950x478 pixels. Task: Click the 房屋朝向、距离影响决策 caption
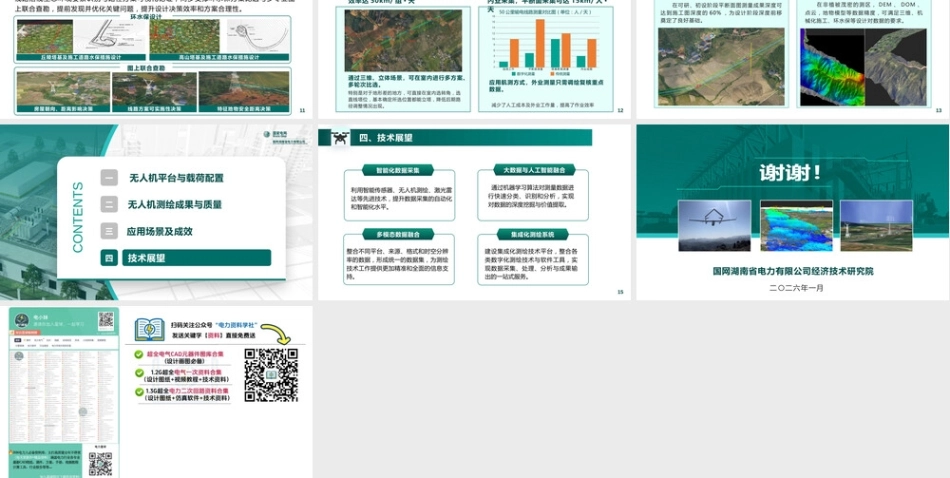[63, 109]
